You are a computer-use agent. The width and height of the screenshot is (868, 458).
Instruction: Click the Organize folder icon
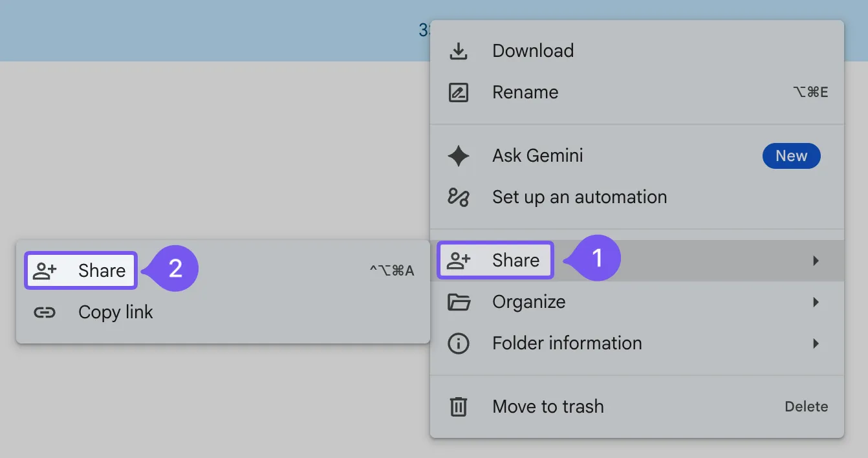pos(459,302)
